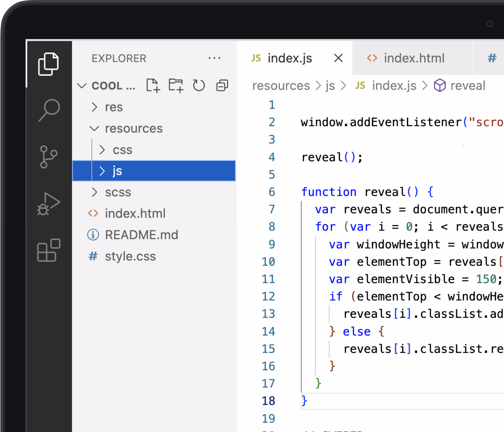Viewport: 504px width, 432px height.
Task: Open Explorer more actions ellipsis menu
Action: click(214, 58)
